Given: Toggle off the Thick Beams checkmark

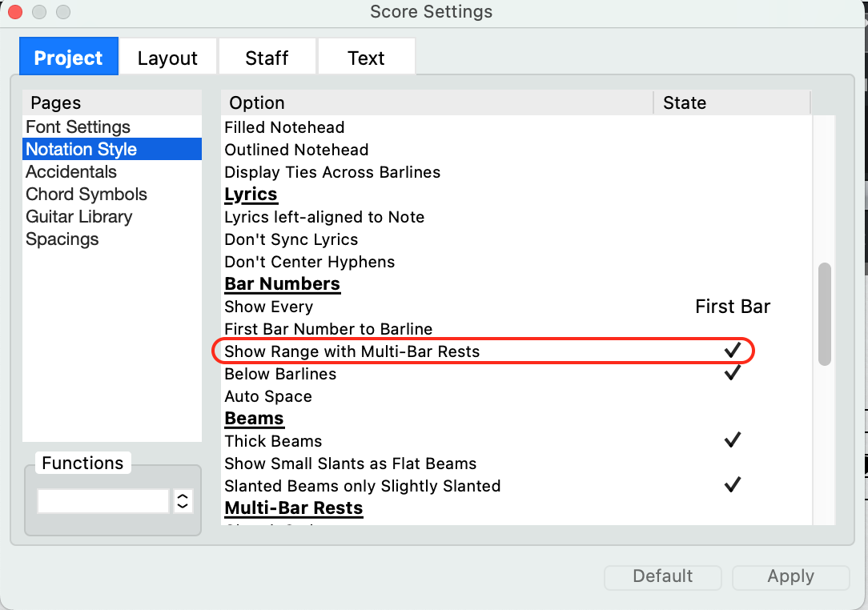Looking at the screenshot, I should [x=732, y=441].
